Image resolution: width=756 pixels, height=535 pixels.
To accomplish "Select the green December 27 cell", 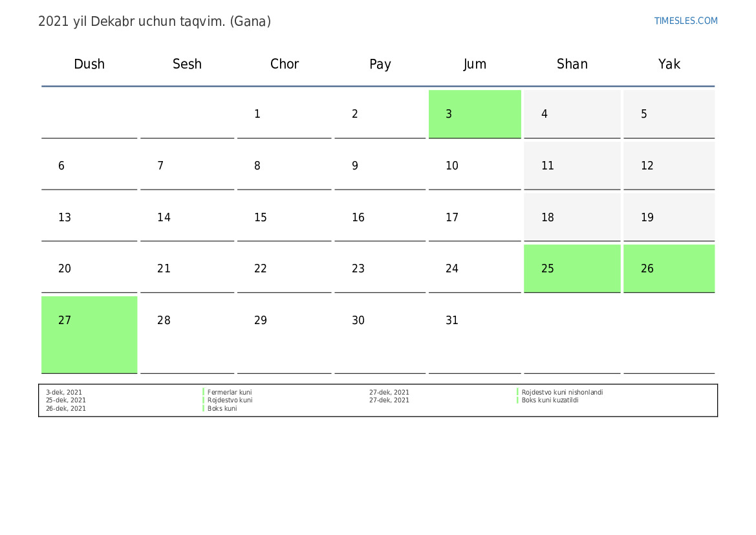I will click(89, 334).
